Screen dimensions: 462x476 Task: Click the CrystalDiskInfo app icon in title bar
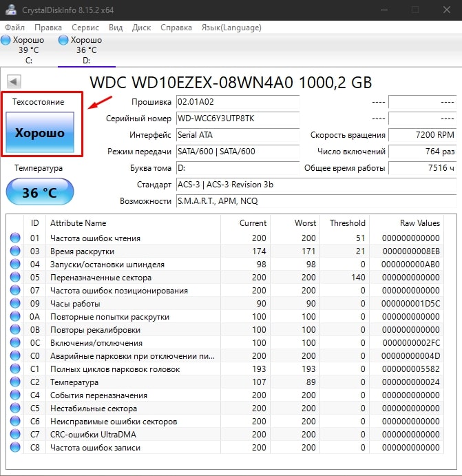click(x=11, y=10)
